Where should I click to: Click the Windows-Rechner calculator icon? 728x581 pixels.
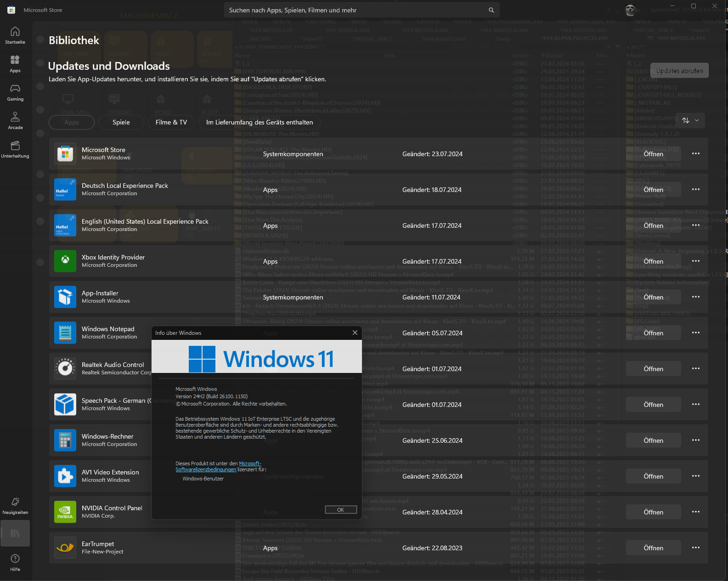coord(65,440)
